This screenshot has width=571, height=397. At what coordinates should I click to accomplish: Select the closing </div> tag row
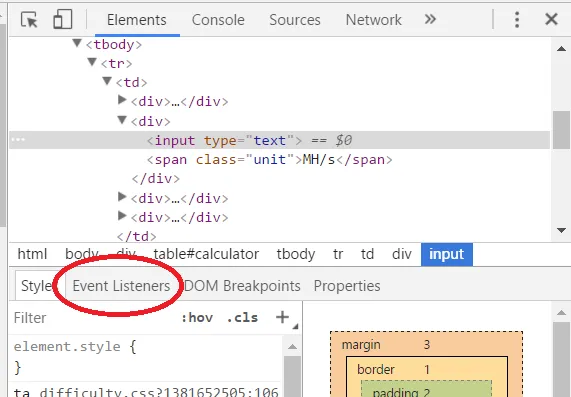tap(155, 179)
